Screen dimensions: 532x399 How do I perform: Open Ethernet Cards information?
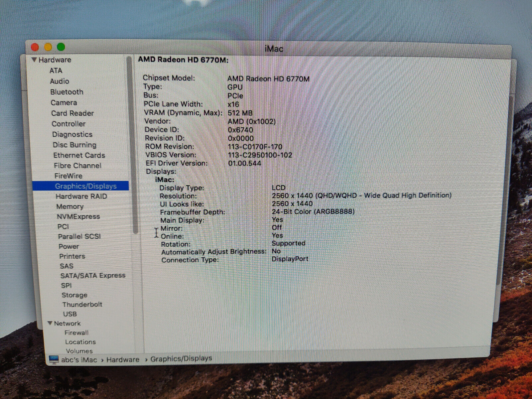(79, 155)
